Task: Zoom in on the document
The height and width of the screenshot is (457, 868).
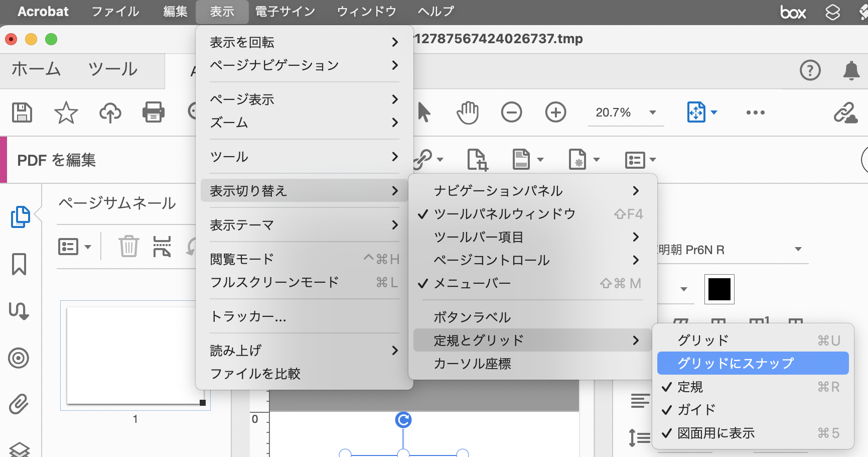Action: [x=555, y=112]
